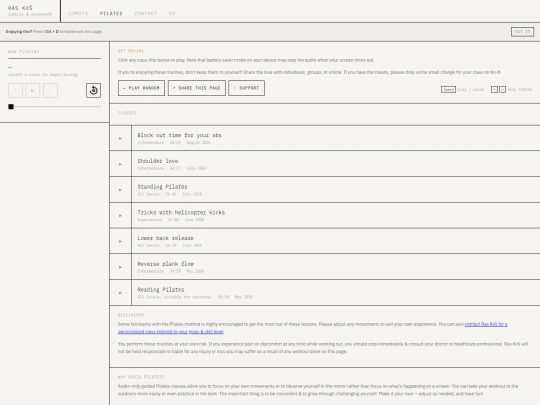Click play icon beside Standing Pilates
This screenshot has height=405, width=540.
(120, 190)
